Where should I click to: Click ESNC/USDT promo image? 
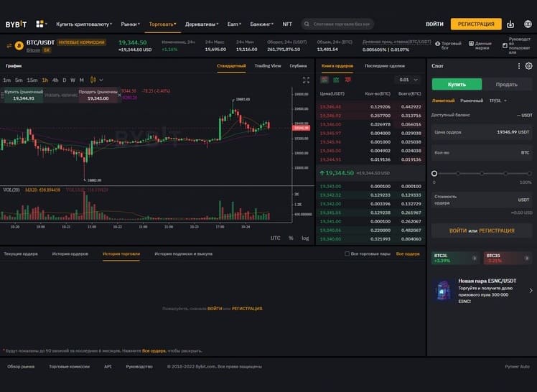(x=443, y=291)
